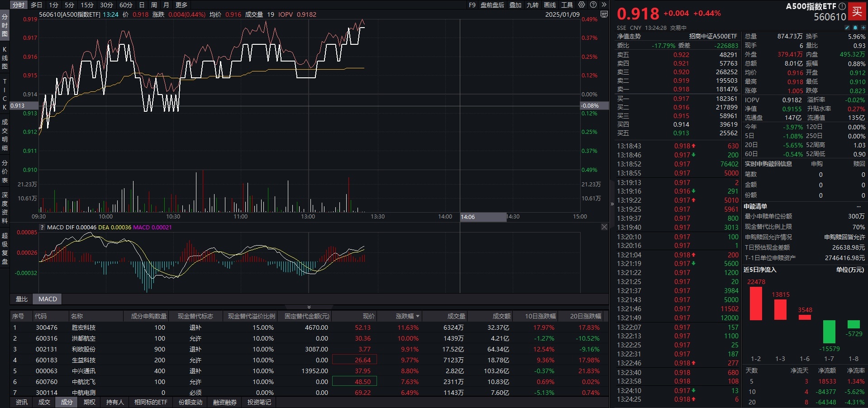Click info icon beside A500指数ETF name
Screen dimensions: 868x408
[842, 6]
